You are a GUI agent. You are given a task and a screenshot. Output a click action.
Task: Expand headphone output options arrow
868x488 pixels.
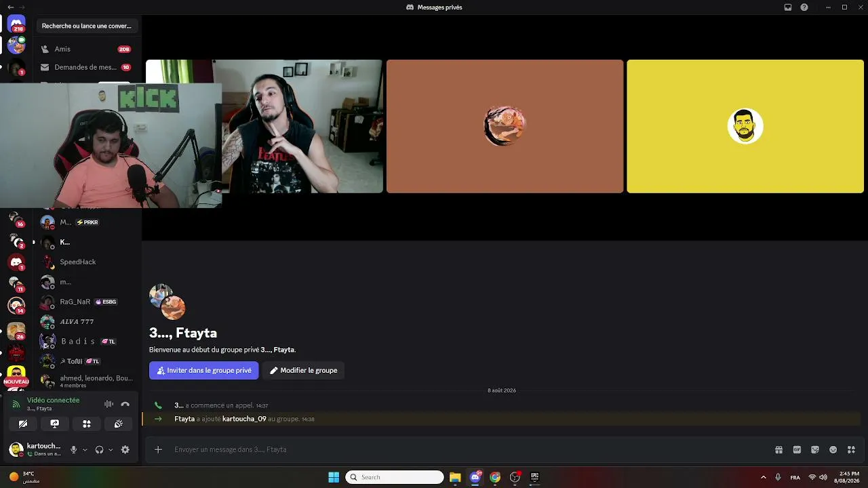[x=111, y=449]
